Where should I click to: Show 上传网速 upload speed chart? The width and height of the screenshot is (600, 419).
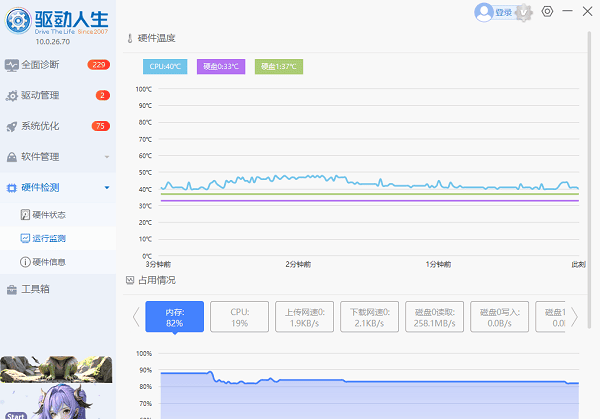click(305, 317)
